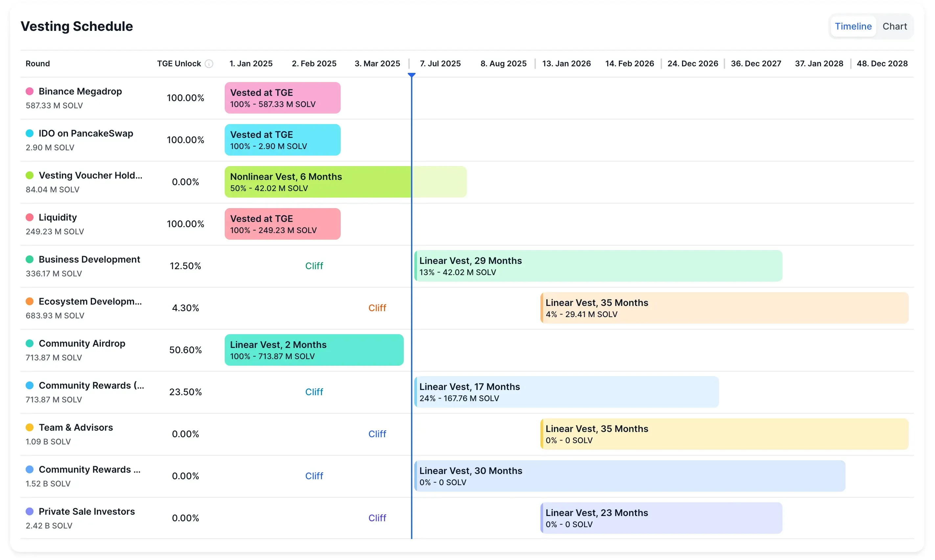Click the green Vesting Voucher Holders dot
The height and width of the screenshot is (560, 935).
[x=30, y=175]
